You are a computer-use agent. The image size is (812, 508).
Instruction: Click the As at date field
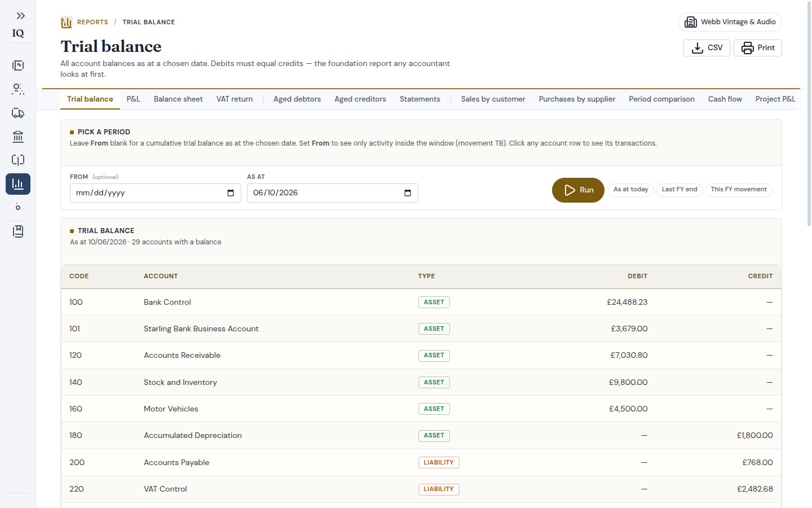(x=332, y=193)
